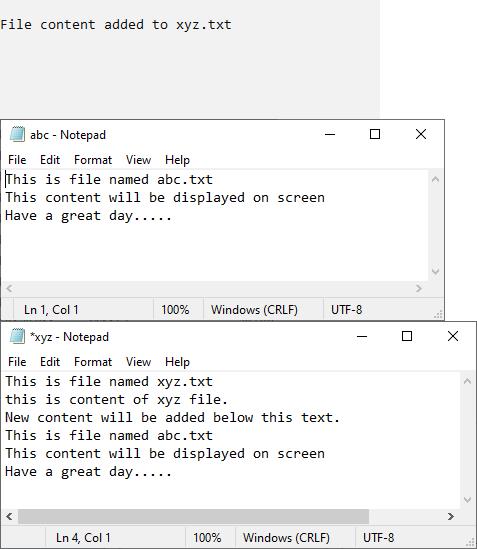This screenshot has width=477, height=549.
Task: Open Edit menu in abc Notepad
Action: click(x=50, y=160)
